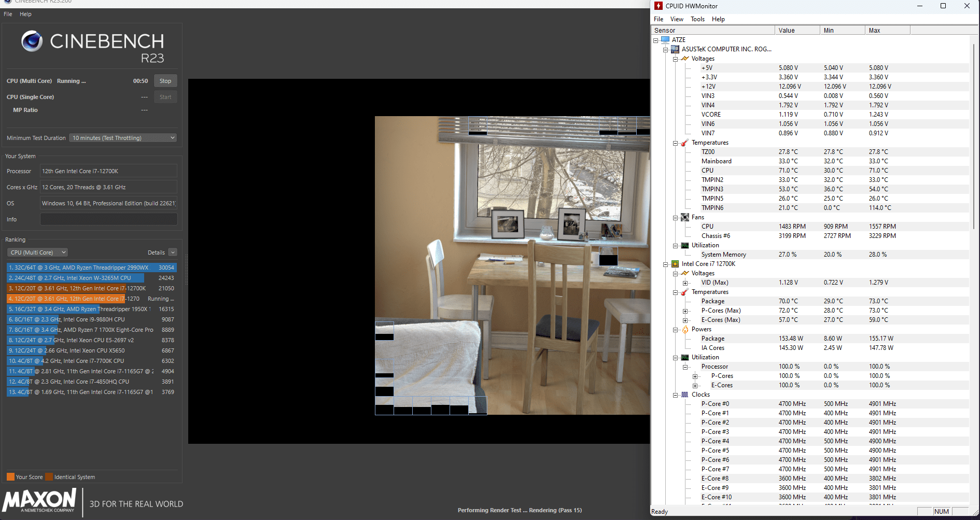
Task: Click the Voltages icon under ASUSTeK
Action: click(x=685, y=59)
